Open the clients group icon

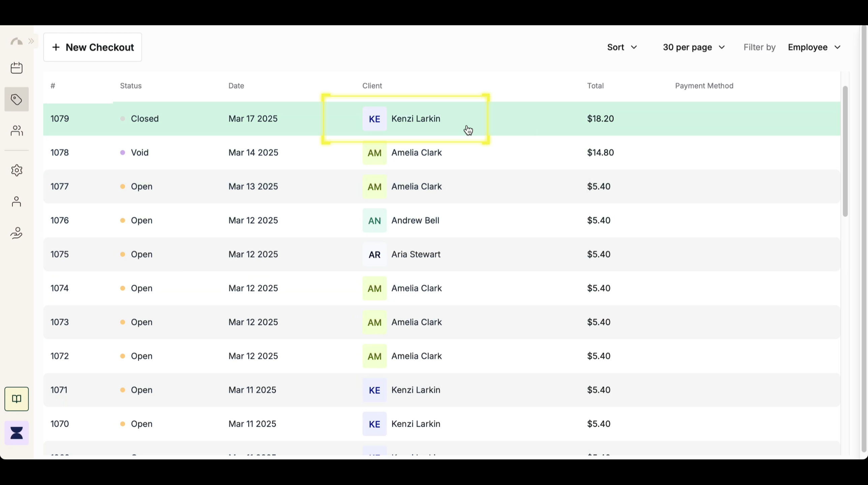pos(17,131)
